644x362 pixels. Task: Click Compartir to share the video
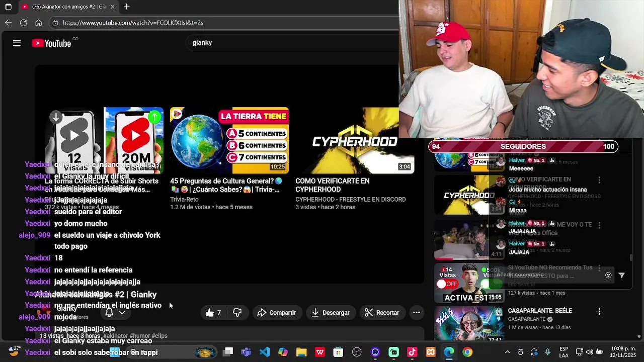(277, 313)
